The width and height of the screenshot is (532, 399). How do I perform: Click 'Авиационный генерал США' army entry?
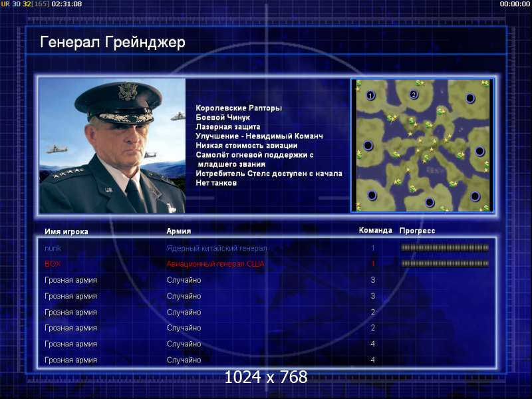coord(215,264)
